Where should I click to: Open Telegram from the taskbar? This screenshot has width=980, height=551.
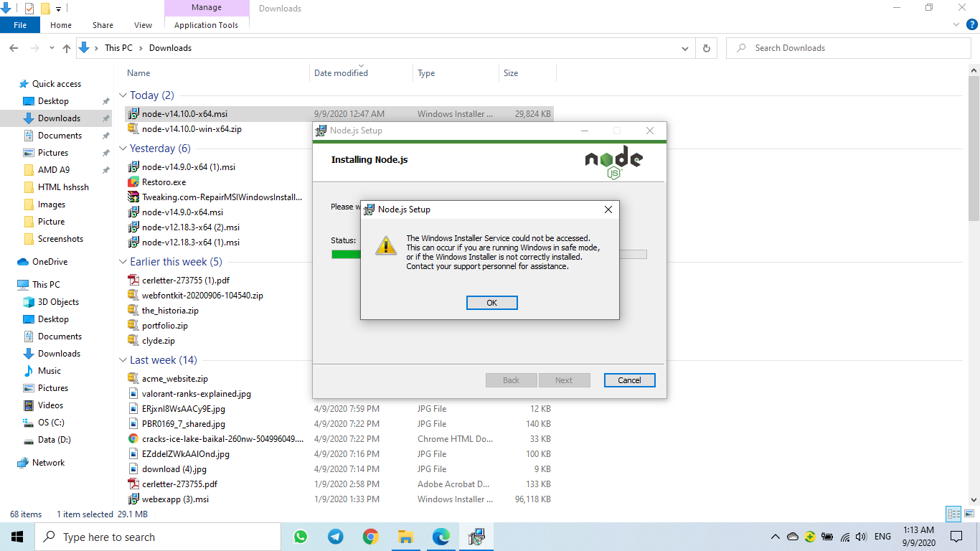point(335,537)
